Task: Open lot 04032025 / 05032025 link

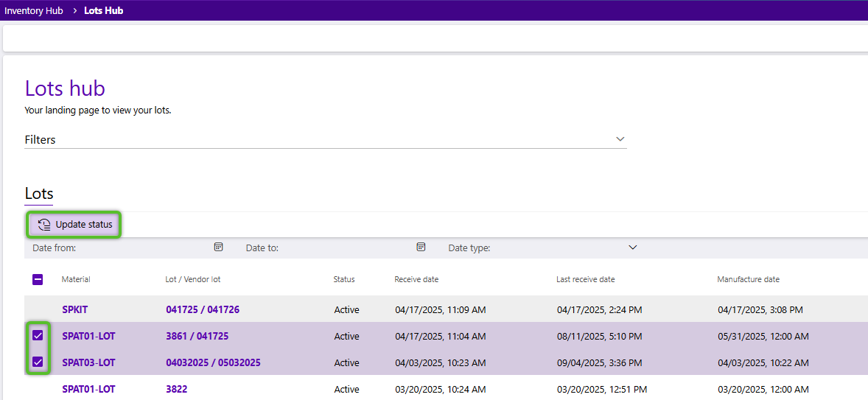Action: (x=213, y=362)
